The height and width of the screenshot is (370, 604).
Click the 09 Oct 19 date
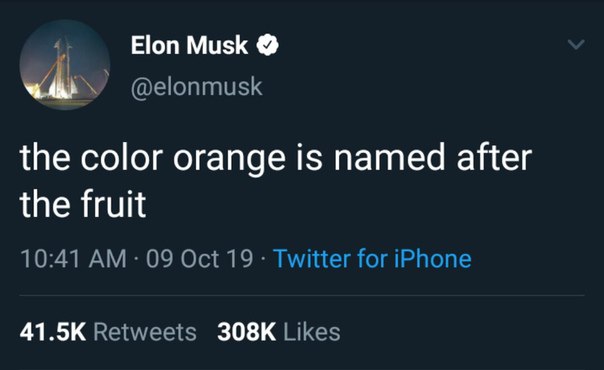[x=200, y=258]
